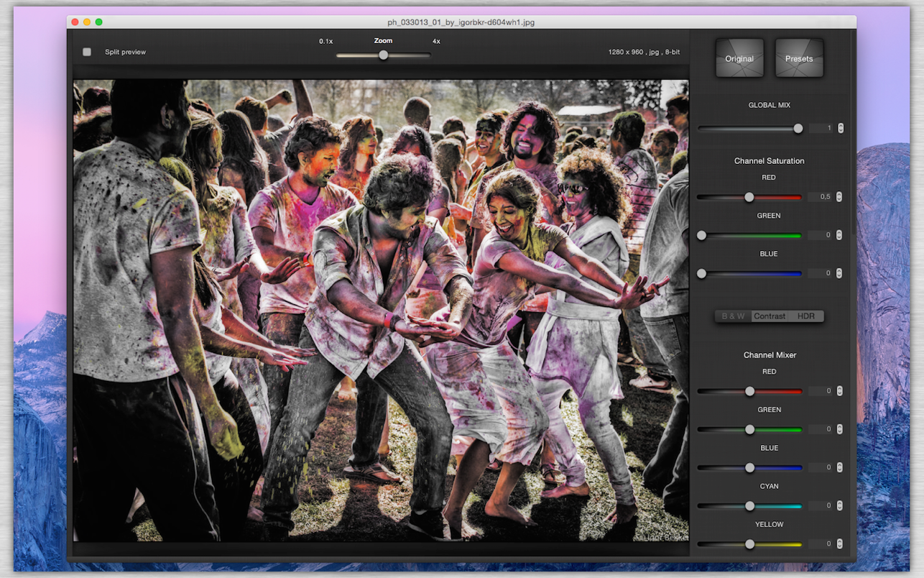Click the Channel Saturation Red slider handle
This screenshot has width=924, height=578.
[x=749, y=197]
